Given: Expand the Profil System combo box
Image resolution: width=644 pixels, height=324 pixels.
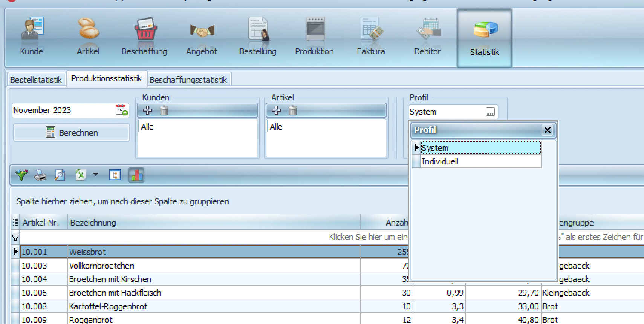Looking at the screenshot, I should (490, 112).
